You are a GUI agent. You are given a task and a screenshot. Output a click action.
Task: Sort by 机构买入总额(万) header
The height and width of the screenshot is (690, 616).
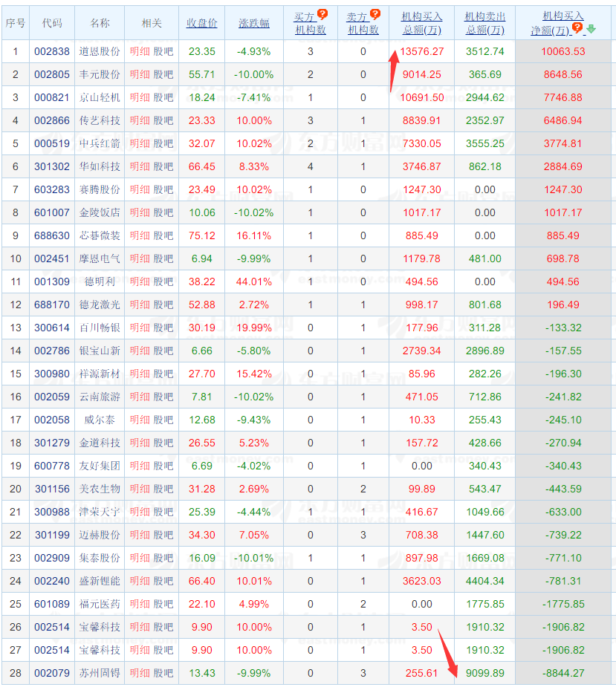(x=421, y=23)
